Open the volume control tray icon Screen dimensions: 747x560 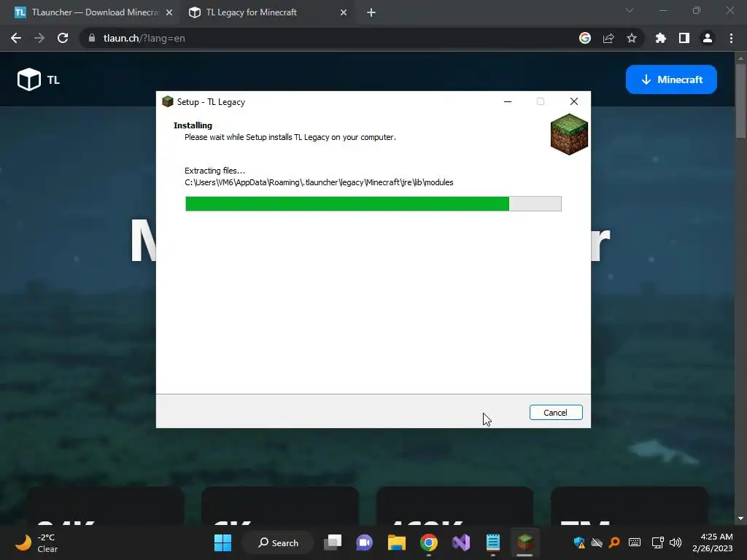pyautogui.click(x=676, y=542)
